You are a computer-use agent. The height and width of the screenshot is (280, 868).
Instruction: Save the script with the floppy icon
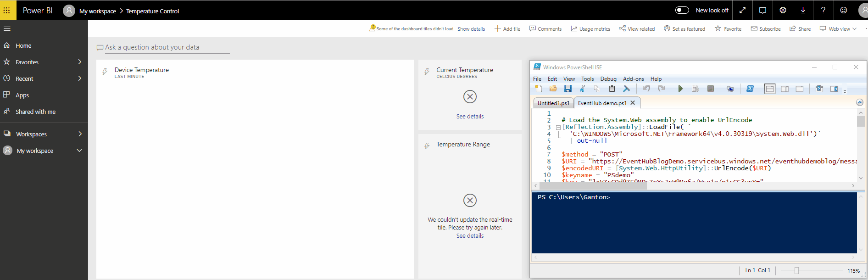[x=568, y=89]
